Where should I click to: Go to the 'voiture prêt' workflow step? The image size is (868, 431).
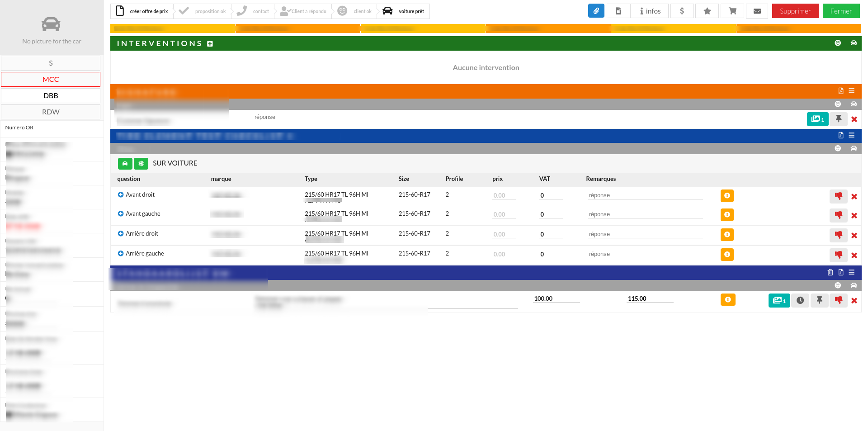click(404, 11)
